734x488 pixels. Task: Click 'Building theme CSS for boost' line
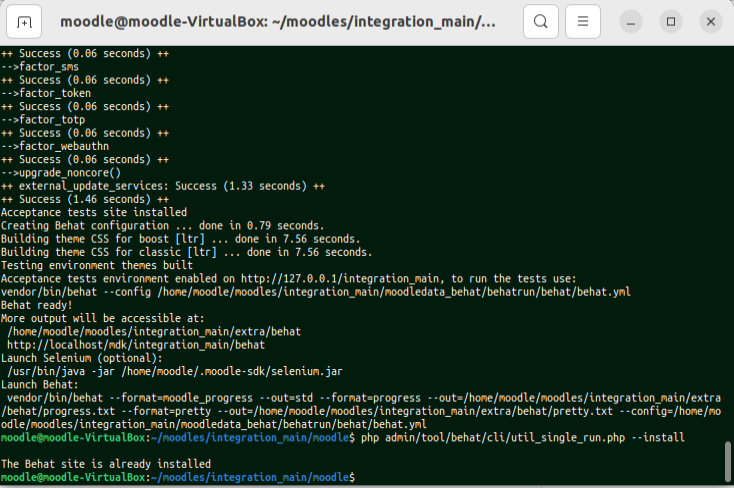coord(181,239)
